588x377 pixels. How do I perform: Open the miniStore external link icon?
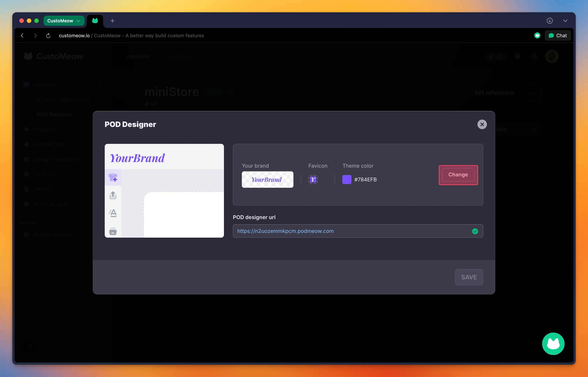(230, 92)
